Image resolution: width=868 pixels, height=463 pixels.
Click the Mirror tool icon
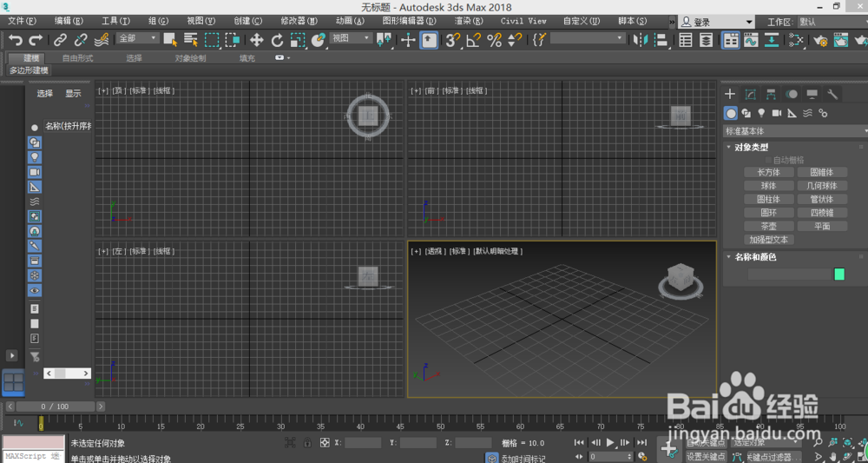[x=641, y=40]
